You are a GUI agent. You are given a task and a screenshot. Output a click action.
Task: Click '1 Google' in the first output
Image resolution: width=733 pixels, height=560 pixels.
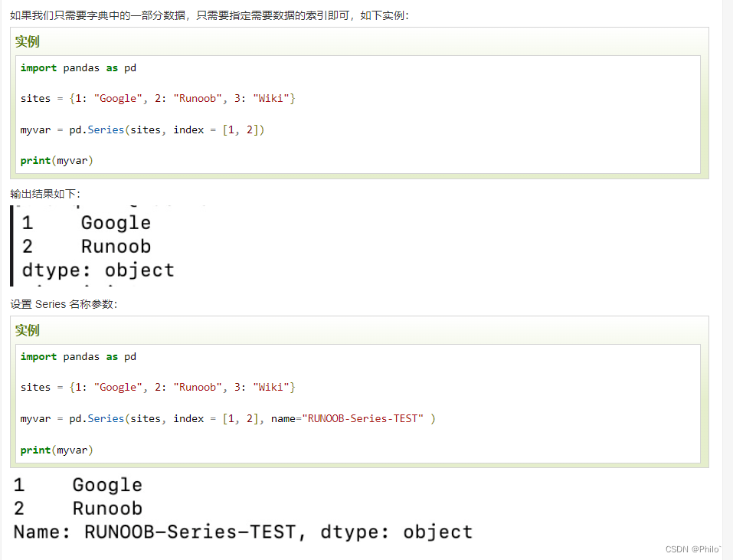(87, 223)
